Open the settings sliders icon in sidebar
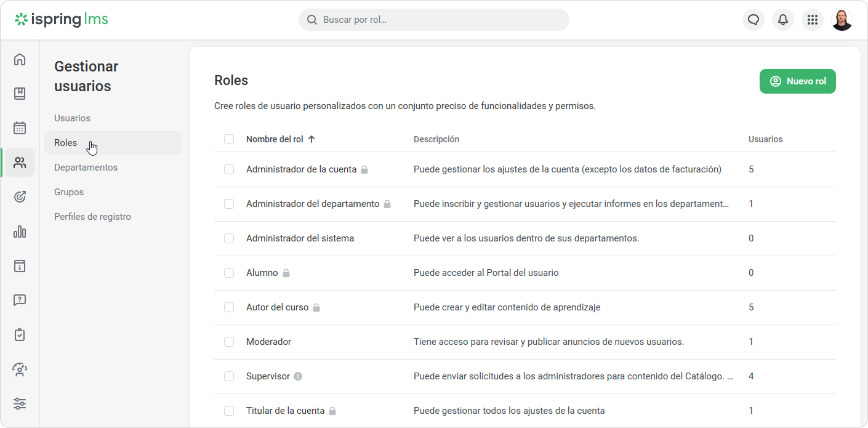 (x=20, y=404)
